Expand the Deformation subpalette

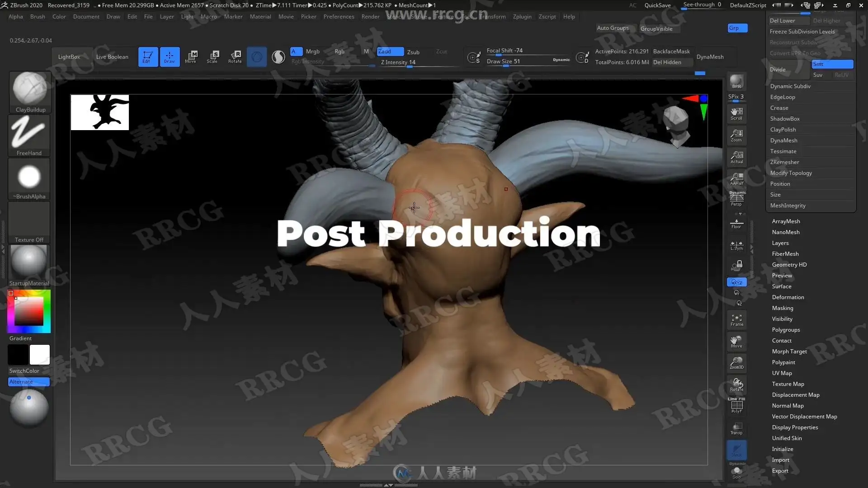pos(788,297)
